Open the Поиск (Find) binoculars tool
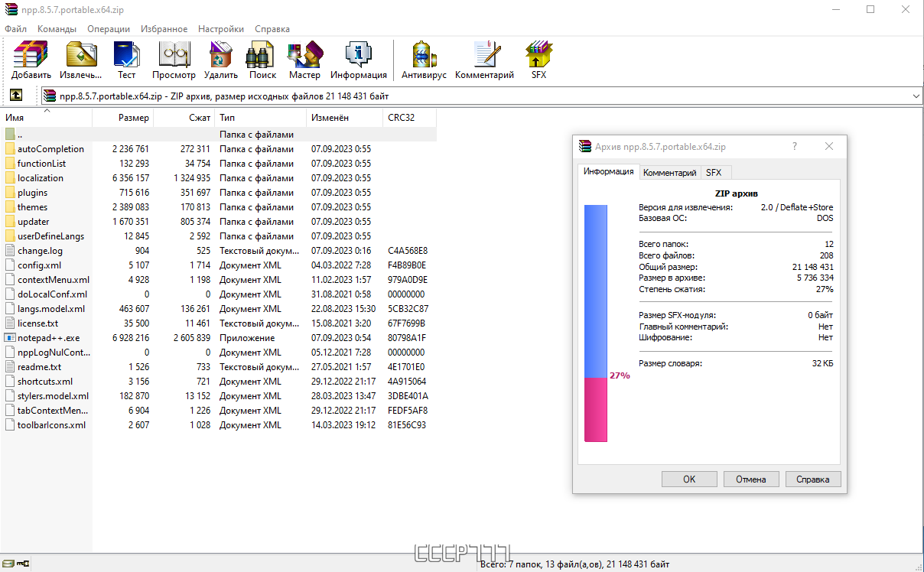The image size is (924, 572). (262, 60)
